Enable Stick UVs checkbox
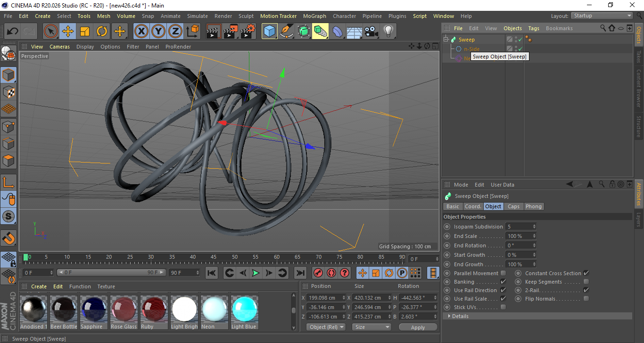Image resolution: width=644 pixels, height=343 pixels. pyautogui.click(x=503, y=307)
